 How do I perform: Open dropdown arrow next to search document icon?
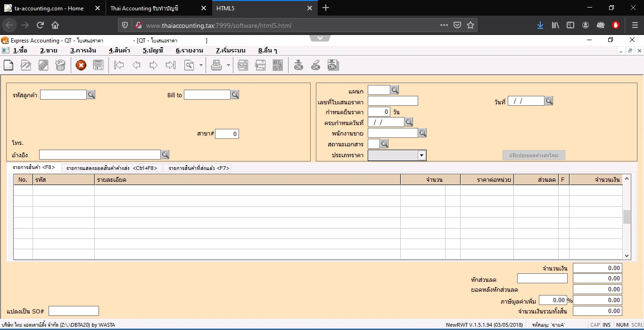(x=201, y=66)
